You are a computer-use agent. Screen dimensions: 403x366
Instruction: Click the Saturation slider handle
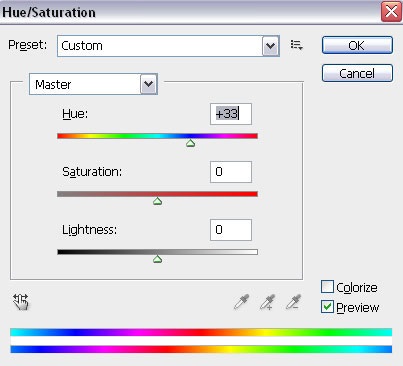[157, 201]
